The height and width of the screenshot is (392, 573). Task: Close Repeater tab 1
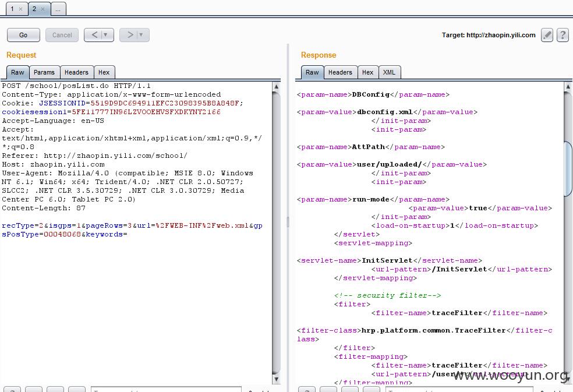tap(20, 9)
